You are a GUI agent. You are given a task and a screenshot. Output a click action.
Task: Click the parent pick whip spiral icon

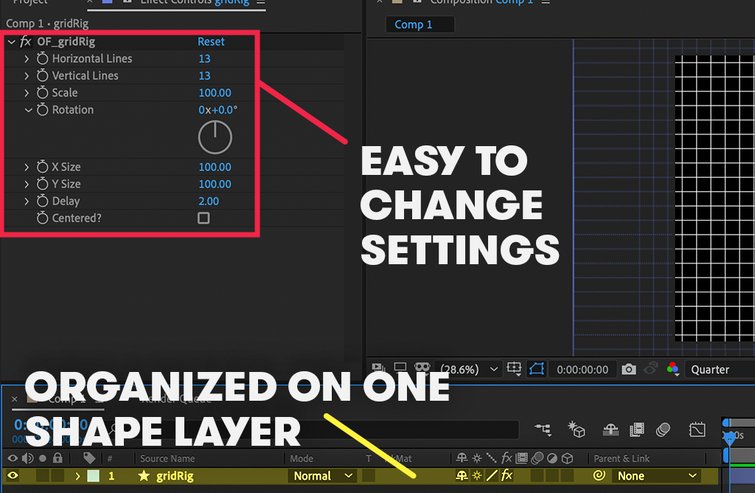coord(599,476)
